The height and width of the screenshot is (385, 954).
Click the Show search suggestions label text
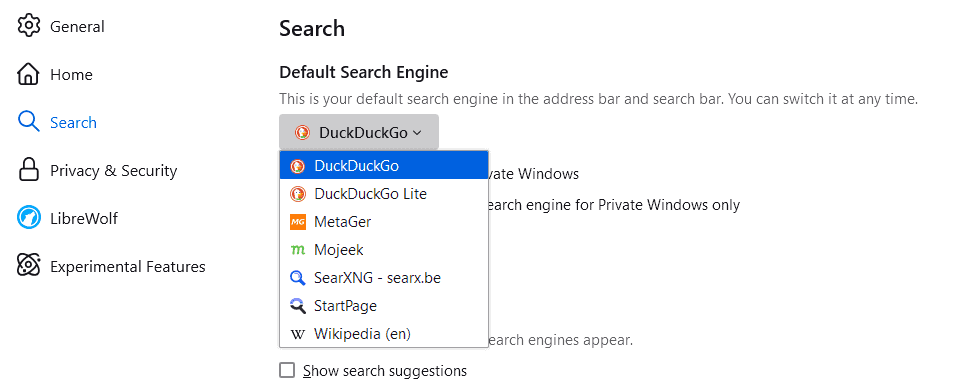(x=385, y=370)
